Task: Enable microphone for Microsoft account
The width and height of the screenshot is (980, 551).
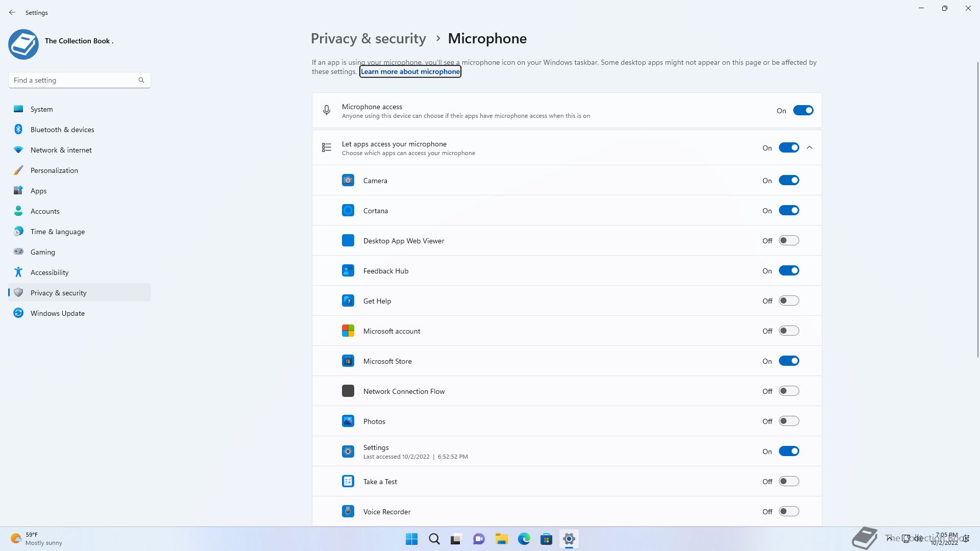Action: pyautogui.click(x=789, y=331)
